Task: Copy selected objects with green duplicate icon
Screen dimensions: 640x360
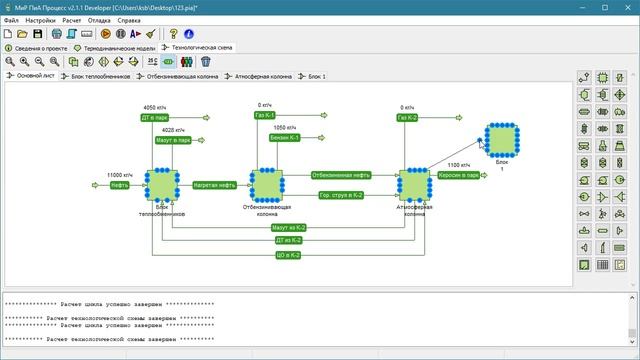Action: pos(73,62)
